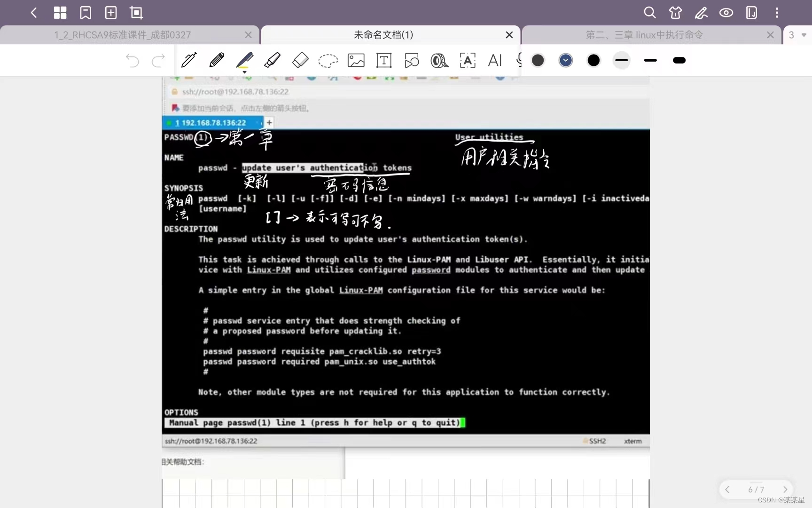812x508 pixels.
Task: Select the lasso selection tool
Action: 328,61
